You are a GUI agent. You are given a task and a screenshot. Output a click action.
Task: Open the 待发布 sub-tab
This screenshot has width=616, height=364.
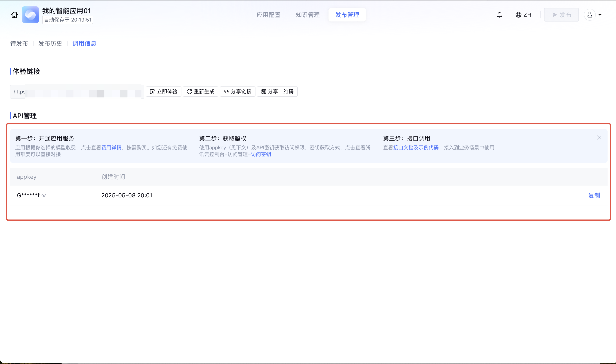19,43
